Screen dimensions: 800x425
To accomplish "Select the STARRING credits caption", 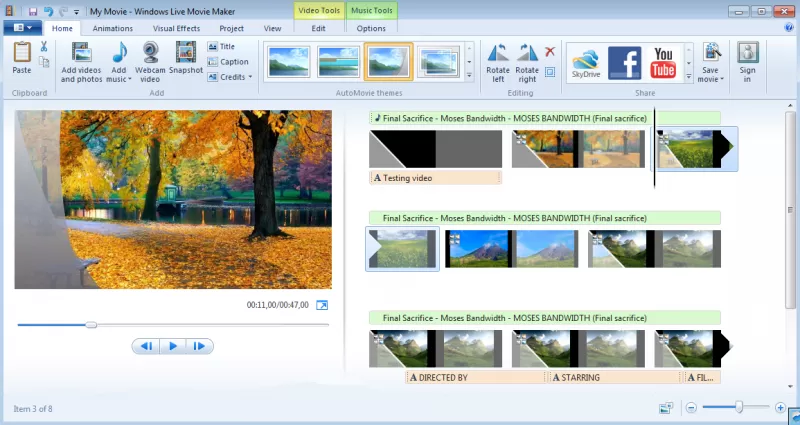I will pos(615,378).
